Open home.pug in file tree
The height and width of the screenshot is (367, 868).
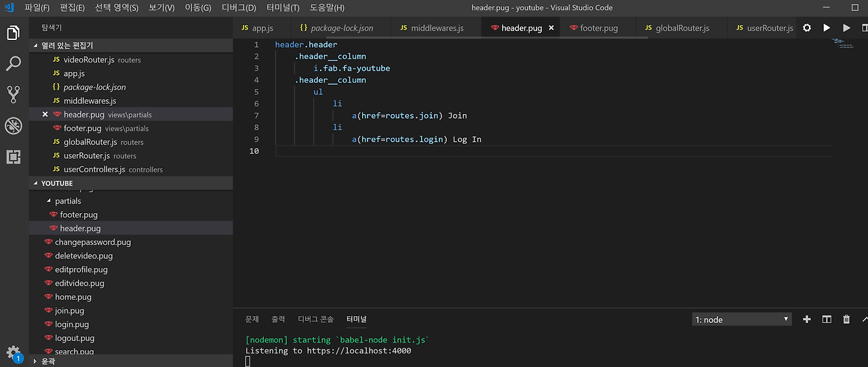click(132, 297)
